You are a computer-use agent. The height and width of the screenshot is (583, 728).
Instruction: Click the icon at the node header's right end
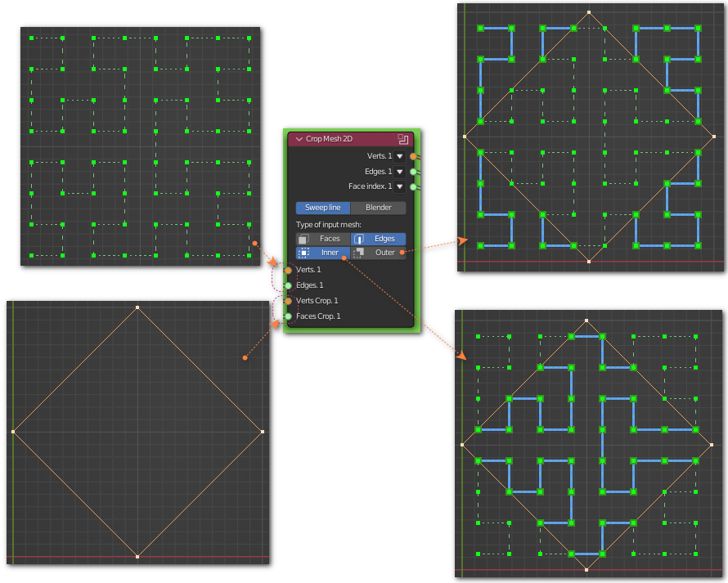coord(403,139)
